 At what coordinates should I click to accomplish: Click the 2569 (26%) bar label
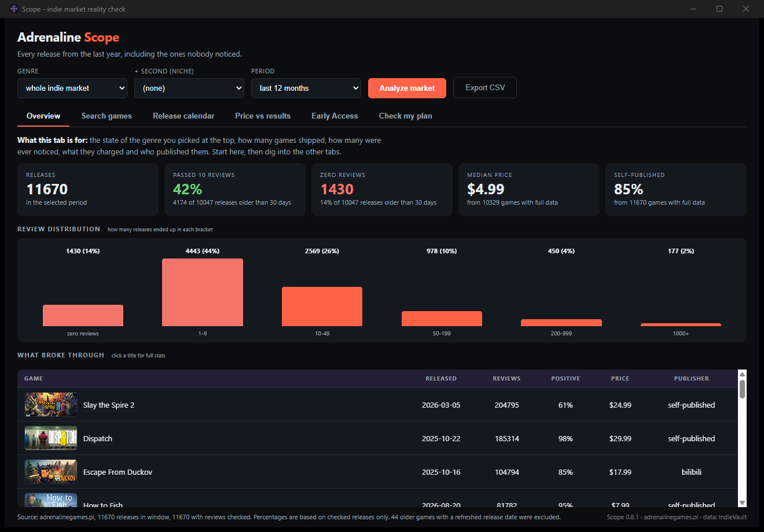(x=322, y=251)
